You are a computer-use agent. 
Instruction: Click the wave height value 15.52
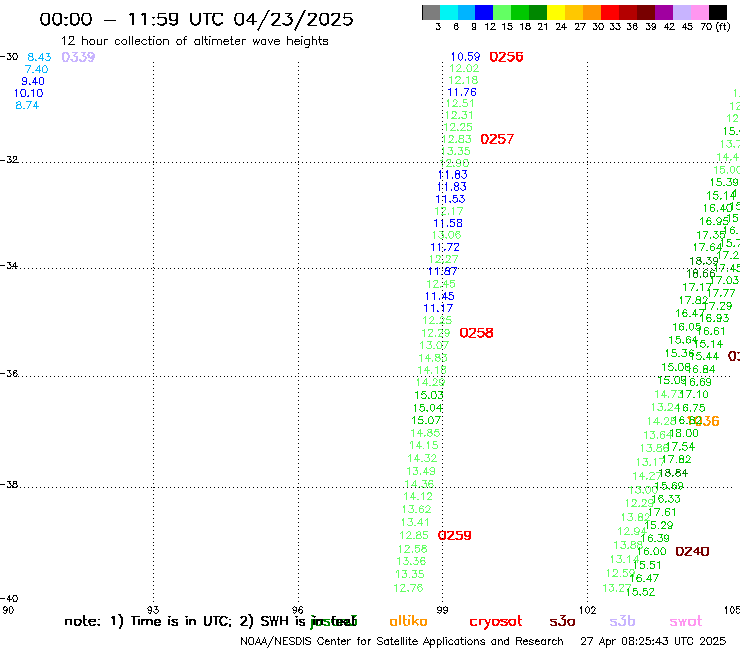(x=640, y=592)
